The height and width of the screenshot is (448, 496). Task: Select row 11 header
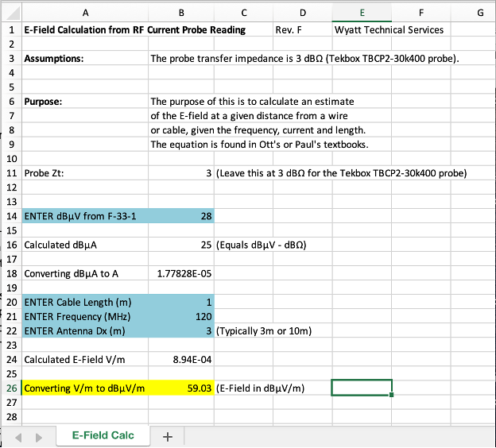12,173
